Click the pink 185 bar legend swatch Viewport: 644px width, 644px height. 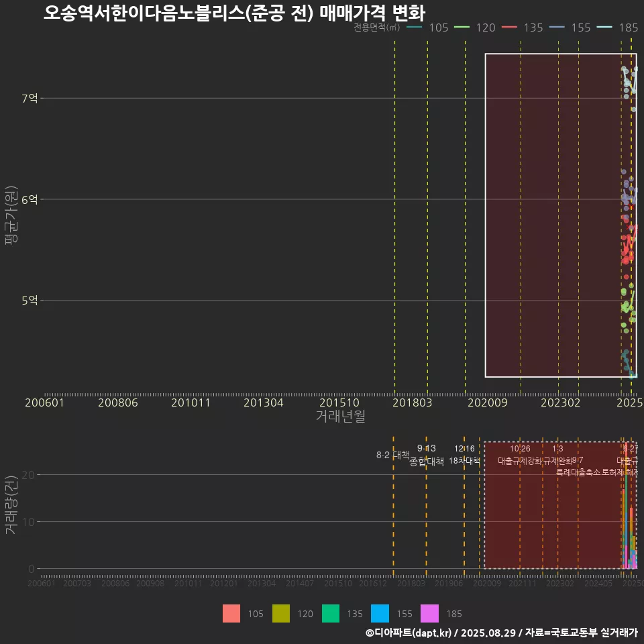[x=429, y=614]
